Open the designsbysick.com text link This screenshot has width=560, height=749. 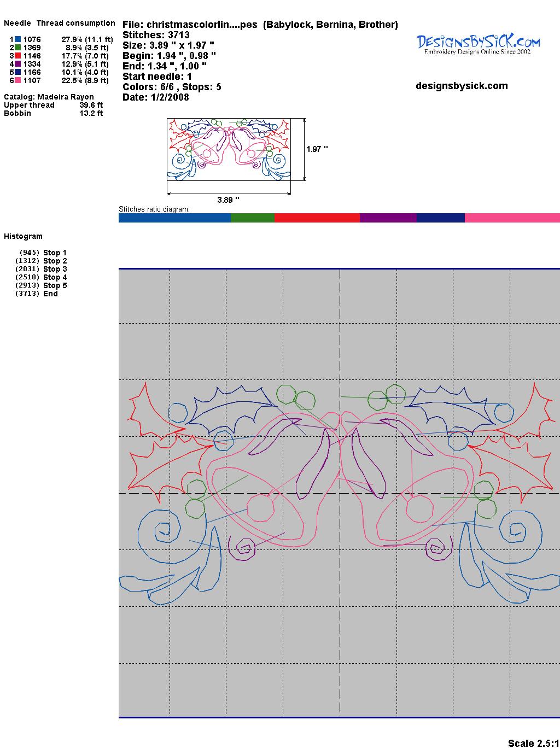click(462, 86)
